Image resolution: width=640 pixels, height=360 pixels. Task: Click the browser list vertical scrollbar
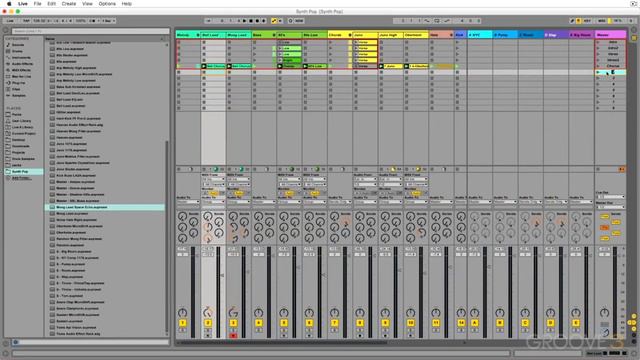167,237
